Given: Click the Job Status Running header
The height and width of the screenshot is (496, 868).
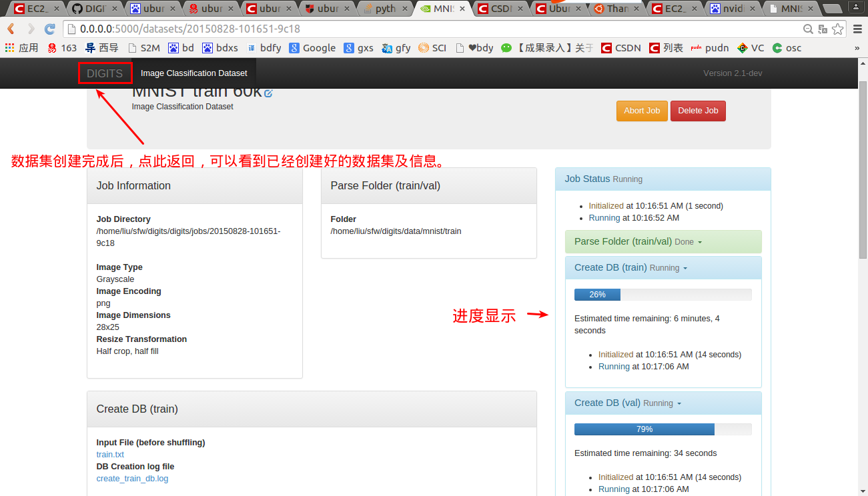Looking at the screenshot, I should coord(663,179).
